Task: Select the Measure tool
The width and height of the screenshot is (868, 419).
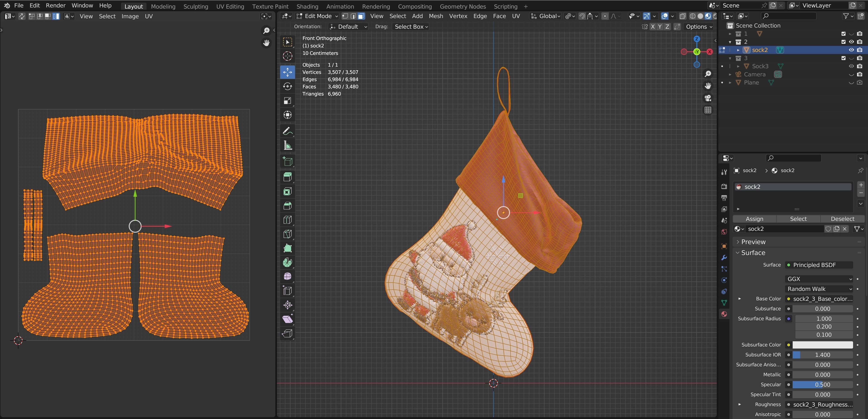Action: (x=287, y=145)
